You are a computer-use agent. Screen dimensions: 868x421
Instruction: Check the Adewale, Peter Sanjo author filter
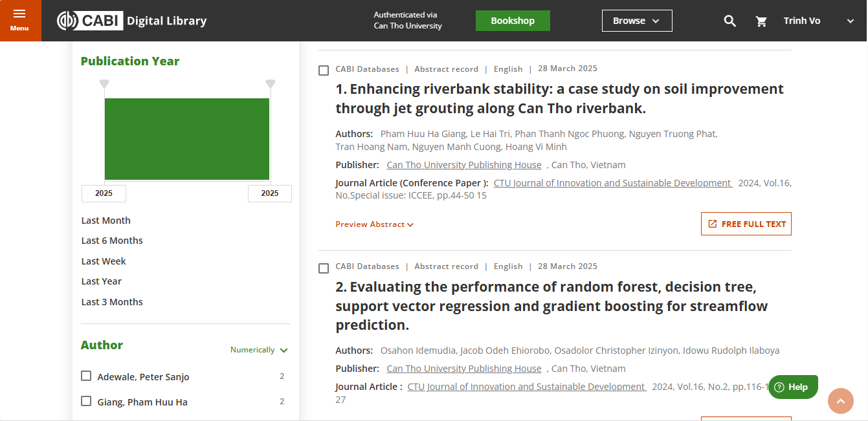coord(86,376)
